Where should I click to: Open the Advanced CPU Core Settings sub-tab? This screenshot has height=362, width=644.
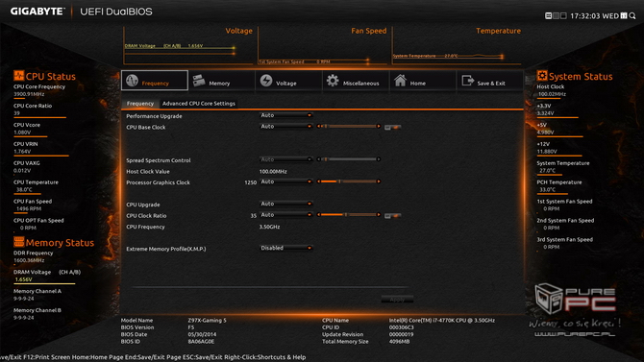click(x=199, y=104)
